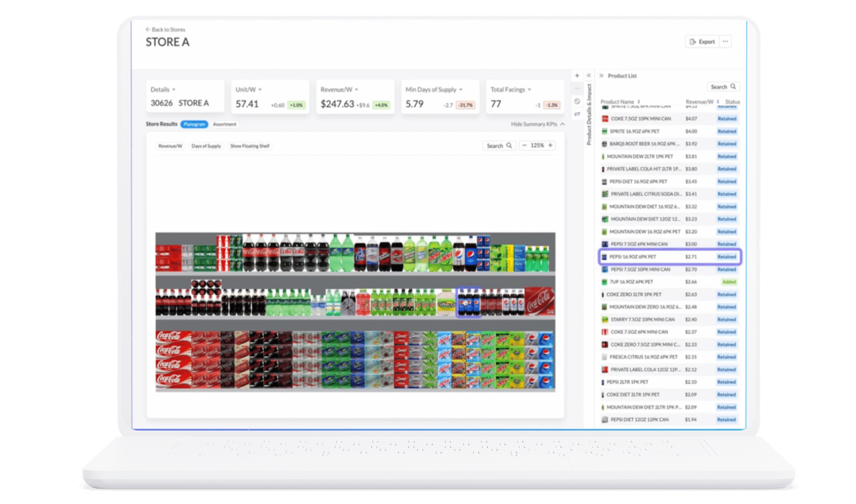Click the prohibited circle icon in the toolbar
Viewport: 856px width, 504px height.
[577, 101]
